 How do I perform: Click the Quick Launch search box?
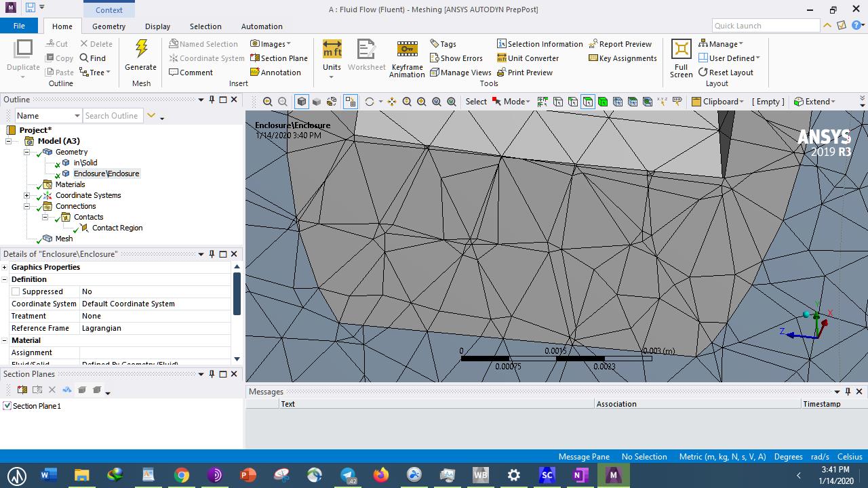tap(766, 26)
